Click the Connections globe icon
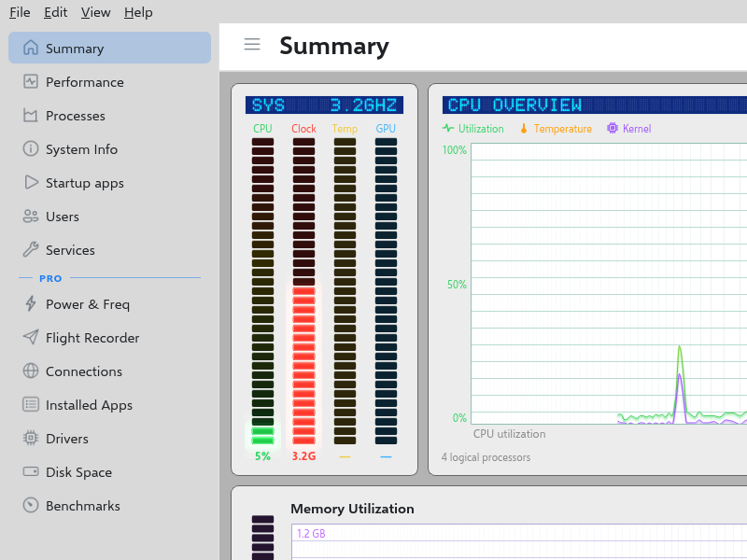The width and height of the screenshot is (747, 560). click(31, 371)
